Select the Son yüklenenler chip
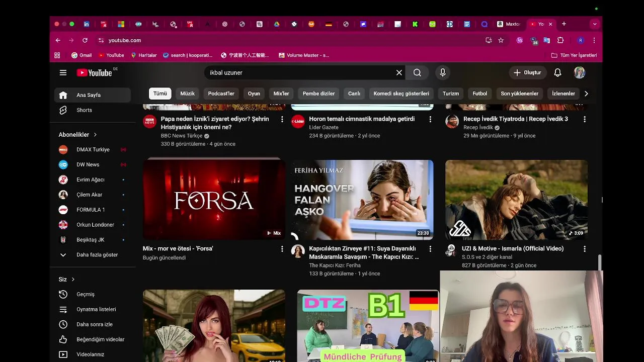The width and height of the screenshot is (644, 362). click(520, 94)
